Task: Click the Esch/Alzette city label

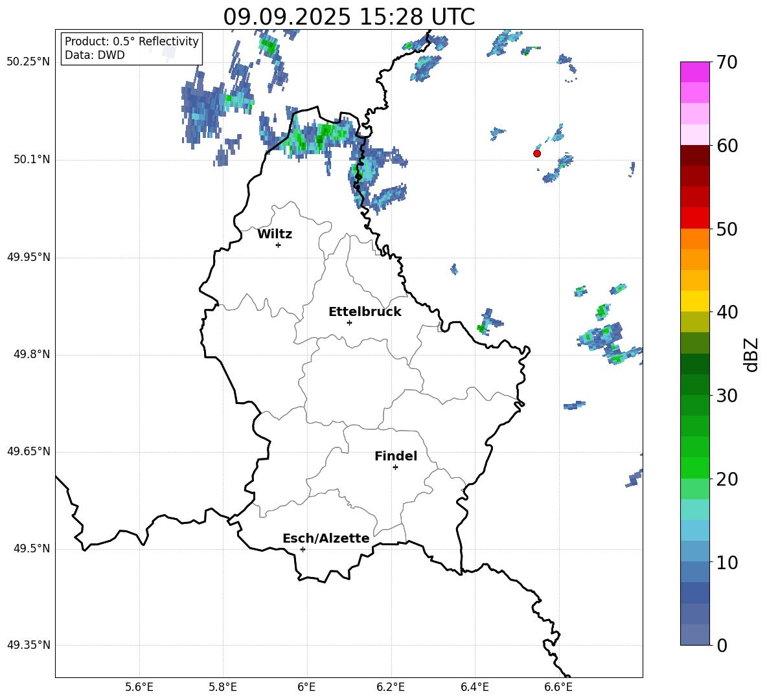Action: (x=326, y=538)
